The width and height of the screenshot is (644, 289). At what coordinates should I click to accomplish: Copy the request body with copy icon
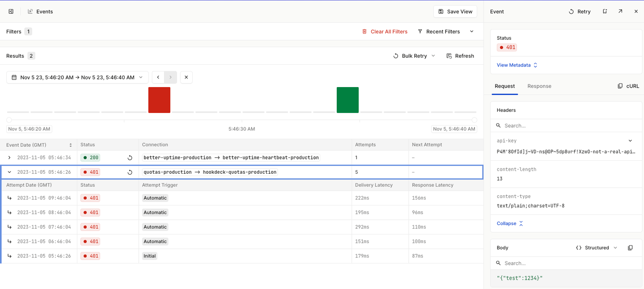click(x=630, y=248)
